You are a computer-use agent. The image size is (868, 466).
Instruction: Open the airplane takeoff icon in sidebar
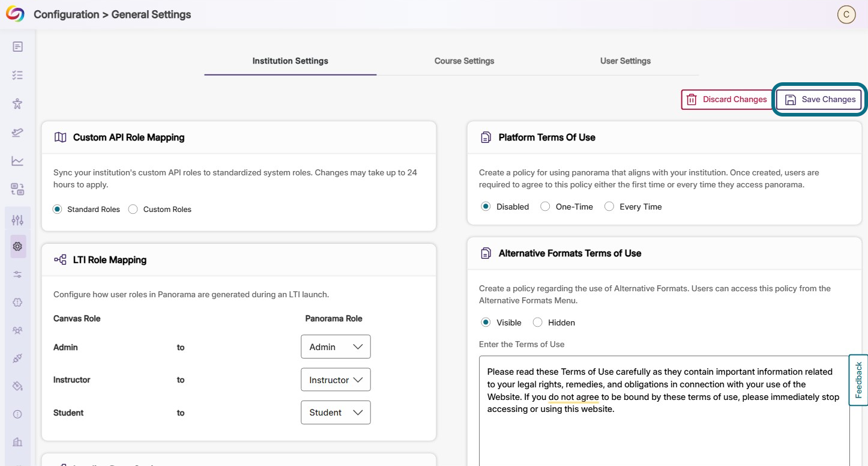point(17,132)
